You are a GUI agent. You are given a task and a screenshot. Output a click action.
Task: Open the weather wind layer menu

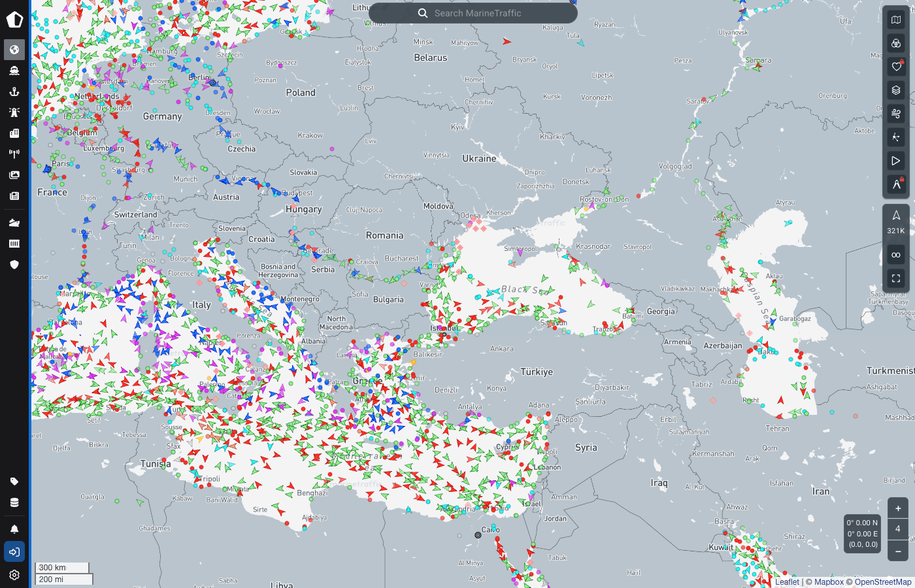coord(896,114)
